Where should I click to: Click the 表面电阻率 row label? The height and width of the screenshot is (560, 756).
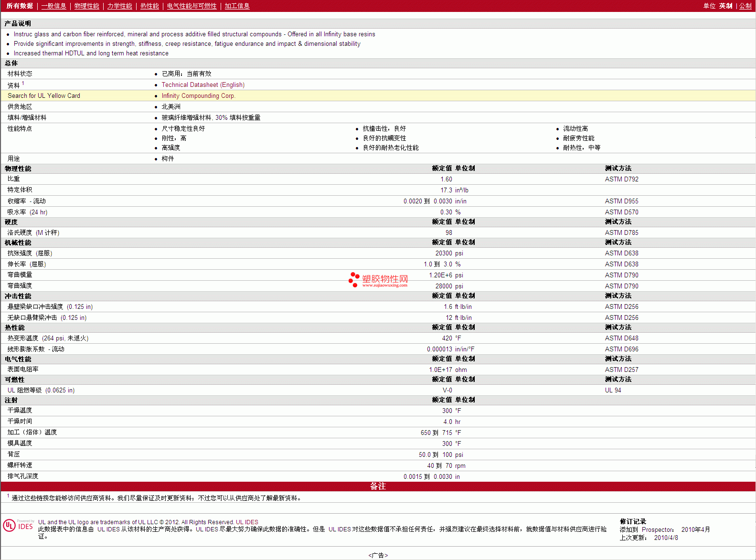click(x=23, y=370)
